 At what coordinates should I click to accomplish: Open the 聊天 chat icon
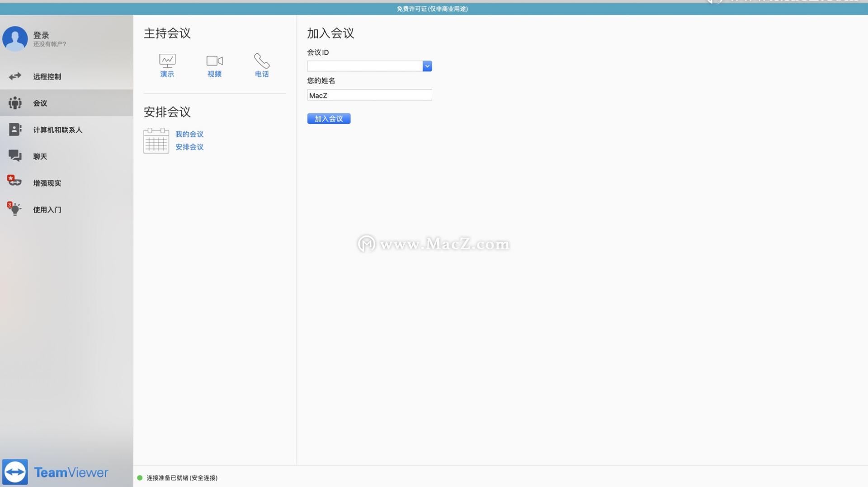(x=15, y=156)
